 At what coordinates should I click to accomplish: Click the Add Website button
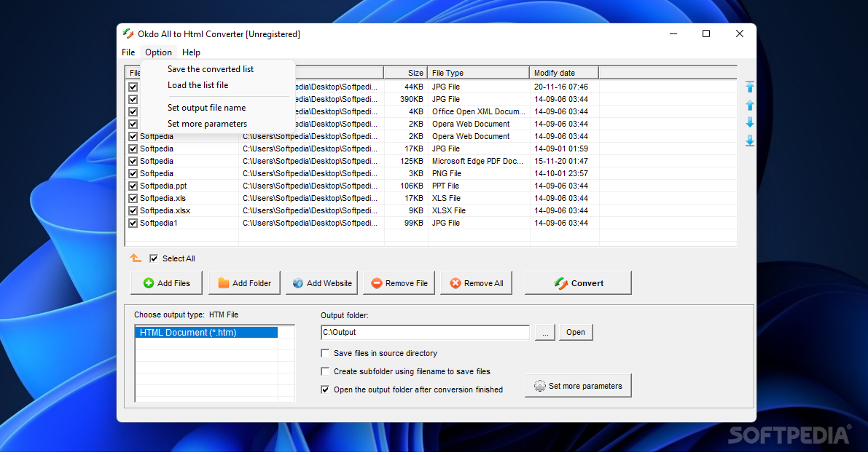(x=322, y=283)
